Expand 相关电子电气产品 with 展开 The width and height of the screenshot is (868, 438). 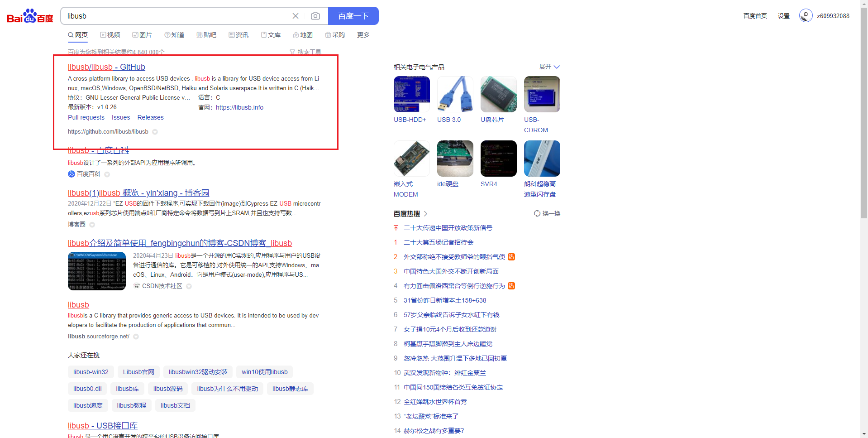click(549, 67)
